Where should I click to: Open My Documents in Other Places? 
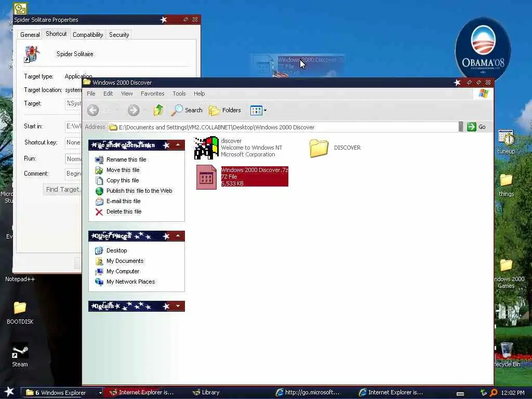[125, 261]
